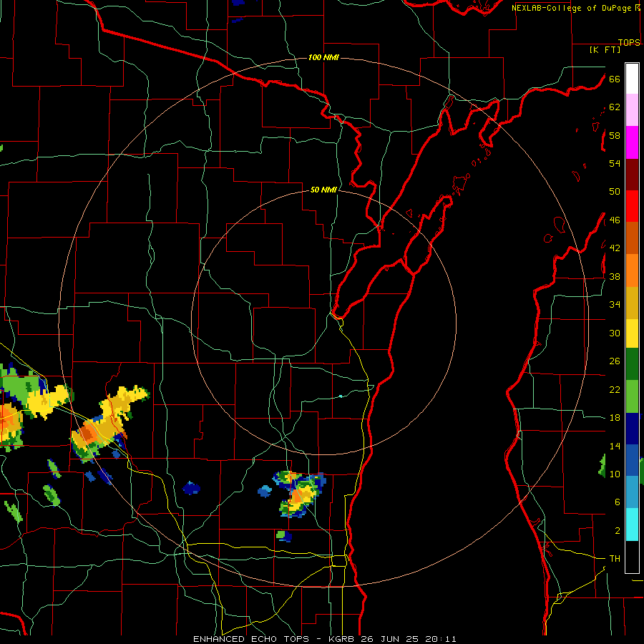This screenshot has width=644, height=644.
Task: Click the legend value 50
Action: [615, 192]
